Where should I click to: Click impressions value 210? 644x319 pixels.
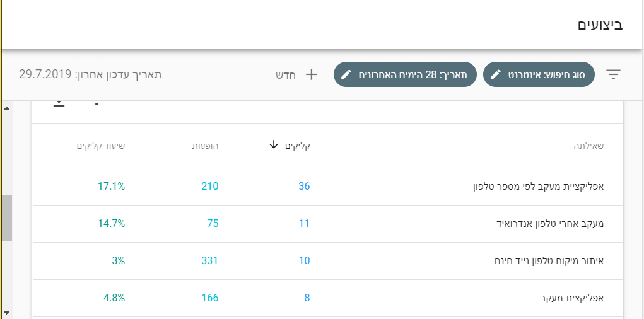pos(210,187)
